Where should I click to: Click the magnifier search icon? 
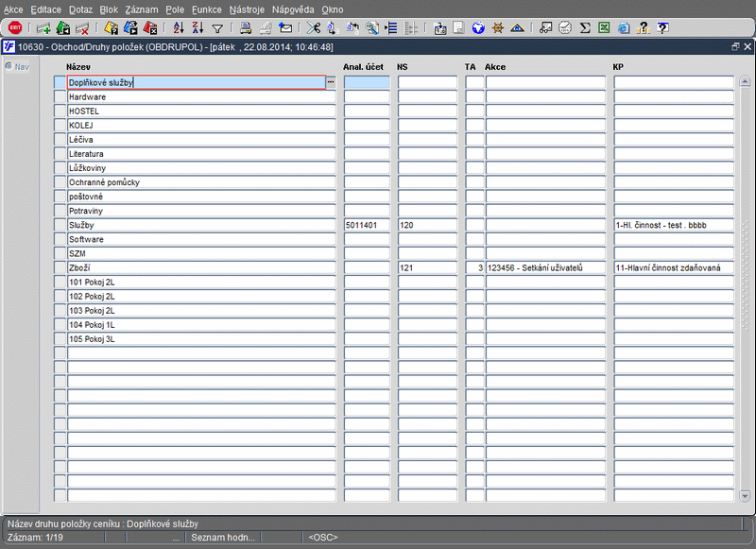[x=371, y=28]
